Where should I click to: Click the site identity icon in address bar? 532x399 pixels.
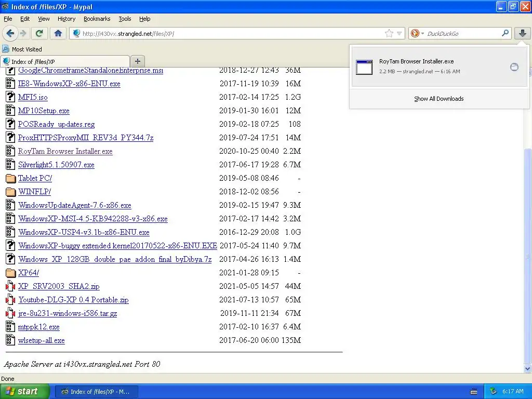[x=77, y=33]
